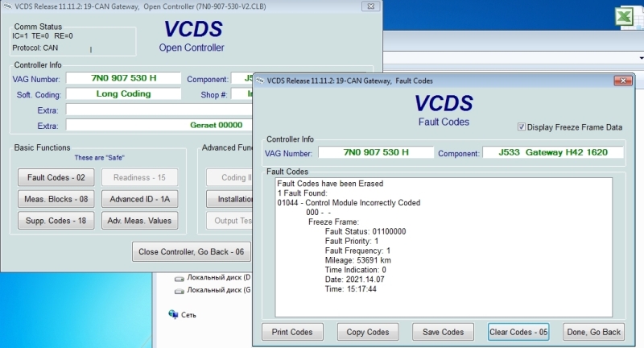
Task: Click the Coding button in Advanced Functions
Action: pos(230,177)
